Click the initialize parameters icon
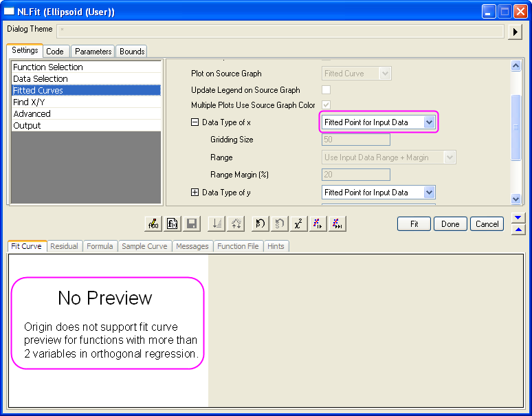This screenshot has height=416, width=532. (261, 223)
